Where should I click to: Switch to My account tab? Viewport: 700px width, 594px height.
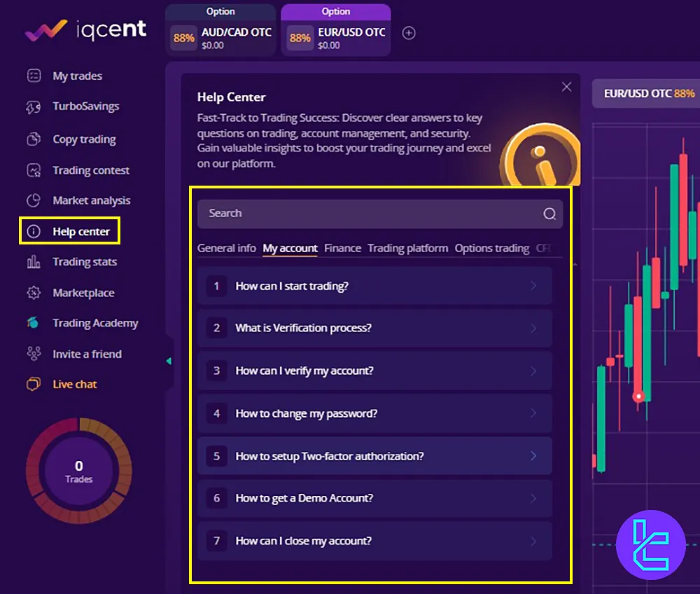pos(290,249)
